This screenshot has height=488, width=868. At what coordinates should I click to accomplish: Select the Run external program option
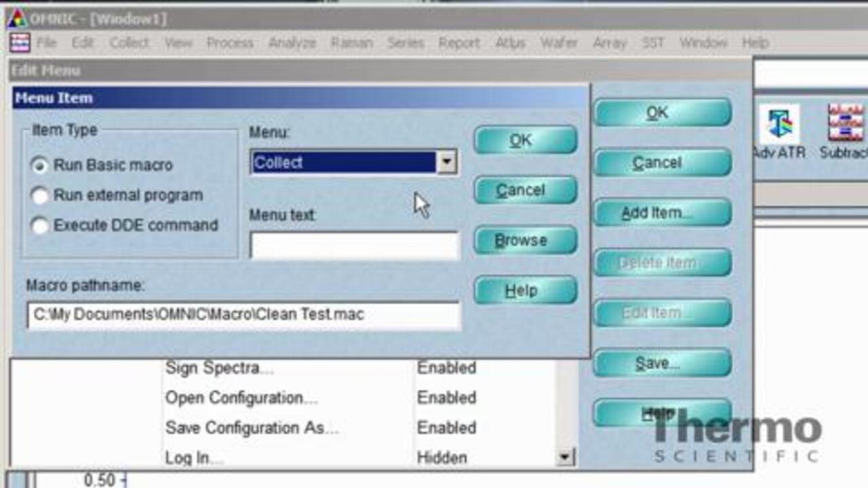point(41,196)
